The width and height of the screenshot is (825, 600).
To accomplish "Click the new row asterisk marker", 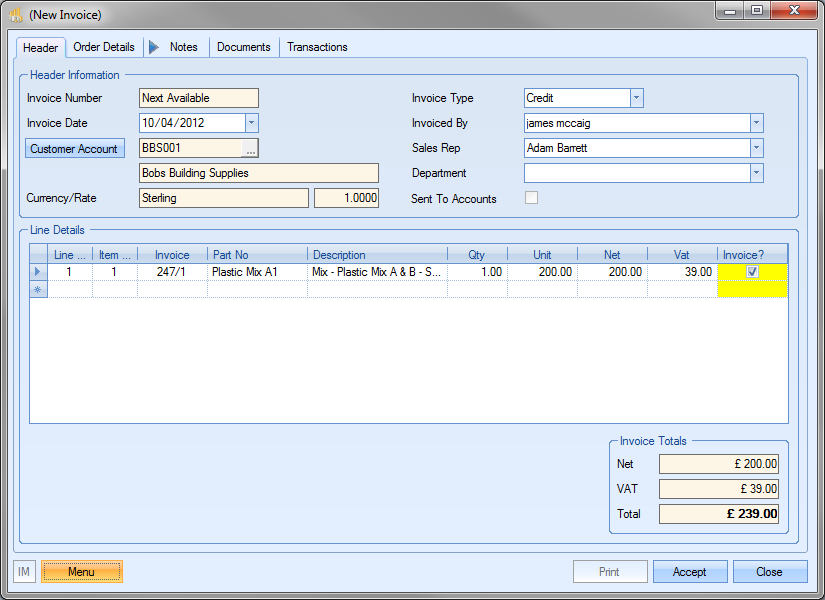I will [39, 289].
